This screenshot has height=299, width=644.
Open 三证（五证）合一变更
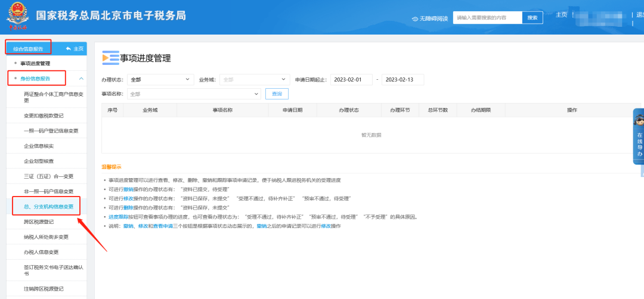[x=48, y=176]
